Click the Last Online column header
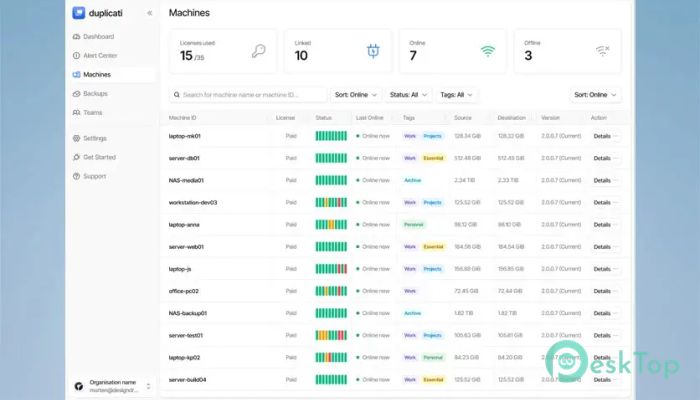The width and height of the screenshot is (700, 400). coord(370,118)
